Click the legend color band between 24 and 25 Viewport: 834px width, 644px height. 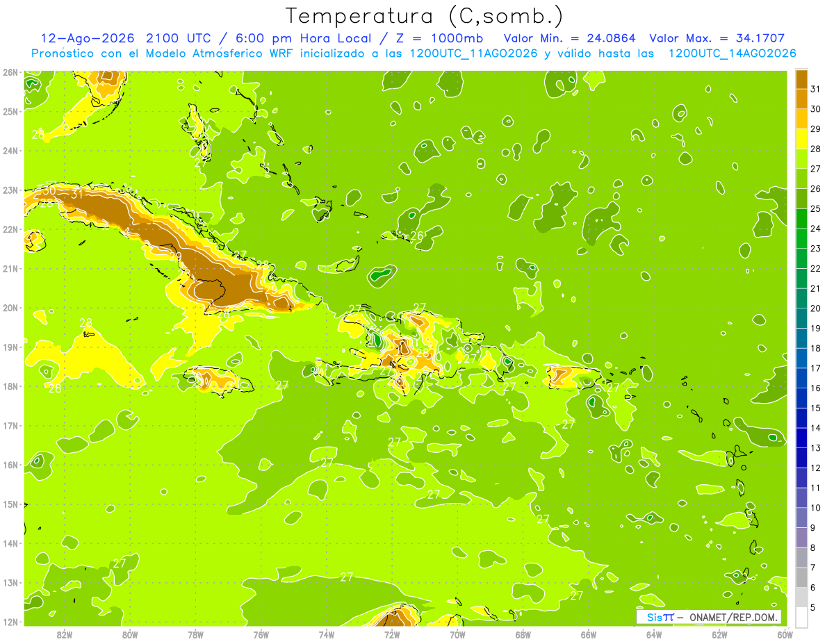coord(801,218)
